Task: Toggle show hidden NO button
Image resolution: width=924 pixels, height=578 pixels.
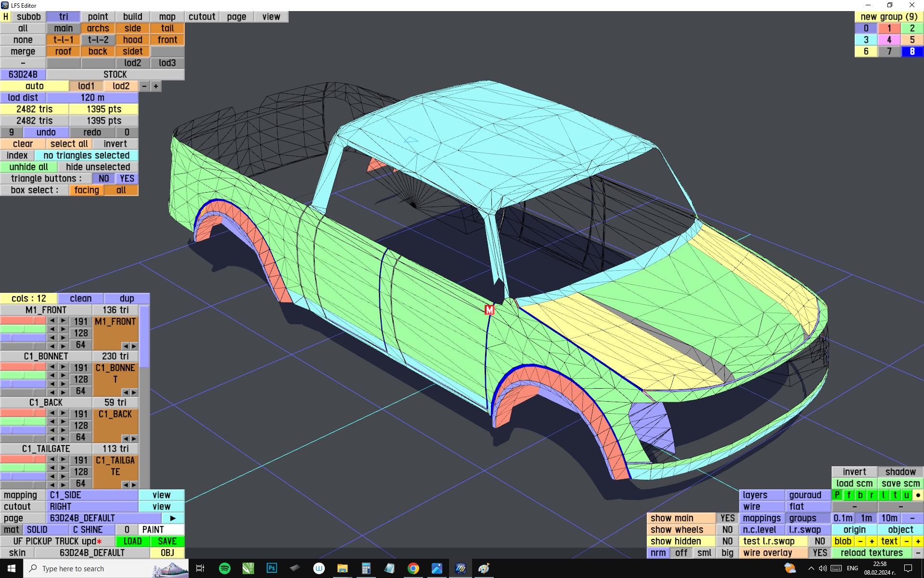Action: (x=727, y=541)
